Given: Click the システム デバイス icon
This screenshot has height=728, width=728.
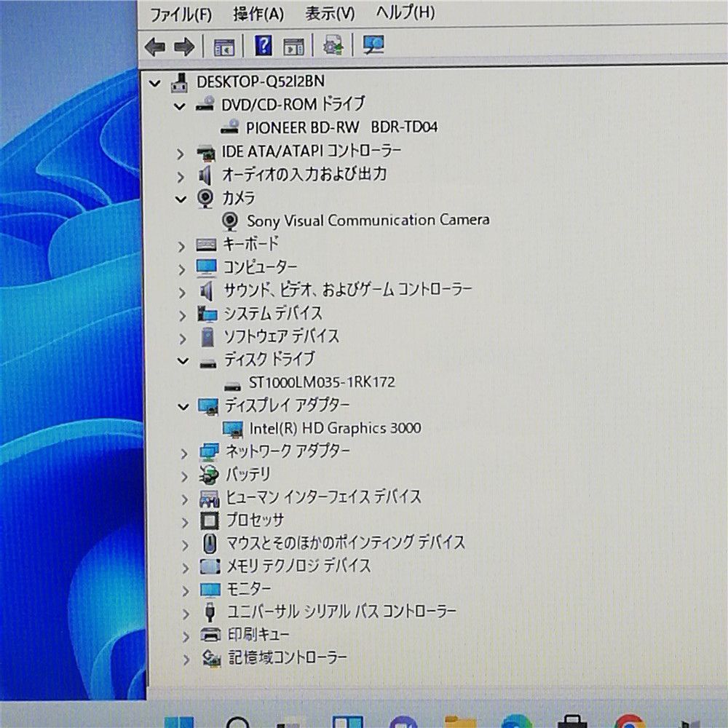Looking at the screenshot, I should [x=207, y=314].
